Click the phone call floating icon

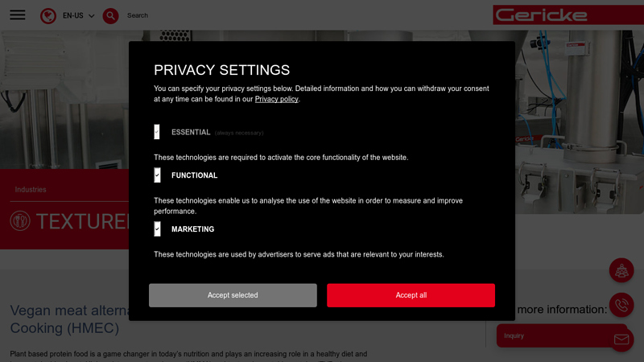[x=621, y=305]
